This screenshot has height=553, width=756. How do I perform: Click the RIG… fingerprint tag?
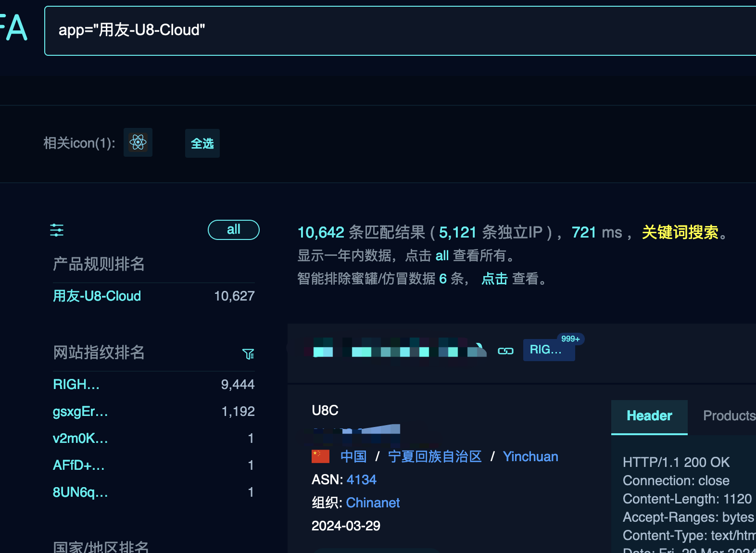click(x=549, y=350)
